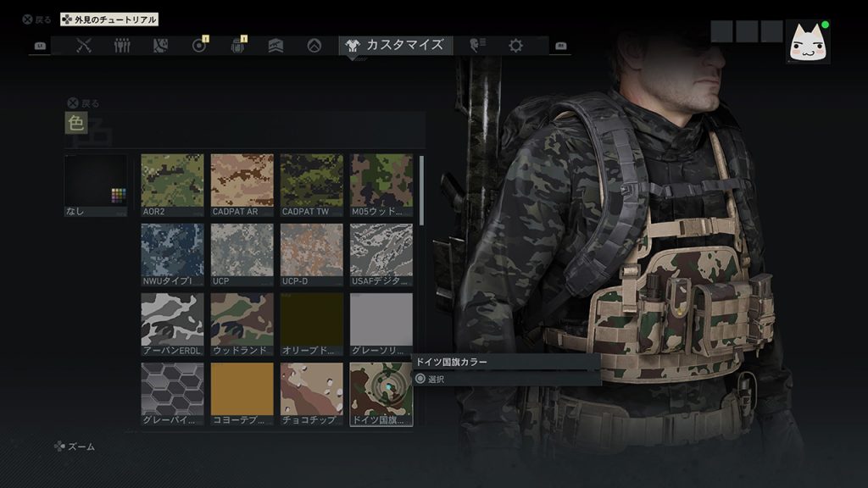The width and height of the screenshot is (868, 488).
Task: Open the map tab icon
Action: point(160,46)
